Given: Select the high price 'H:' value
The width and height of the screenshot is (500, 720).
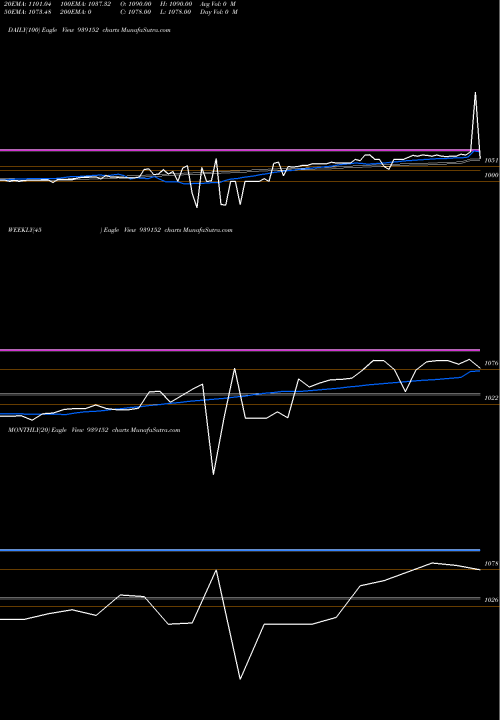Looking at the screenshot, I should point(176,3).
